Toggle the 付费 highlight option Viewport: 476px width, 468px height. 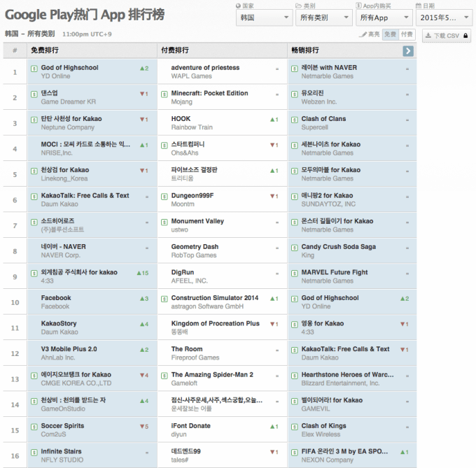(x=407, y=34)
